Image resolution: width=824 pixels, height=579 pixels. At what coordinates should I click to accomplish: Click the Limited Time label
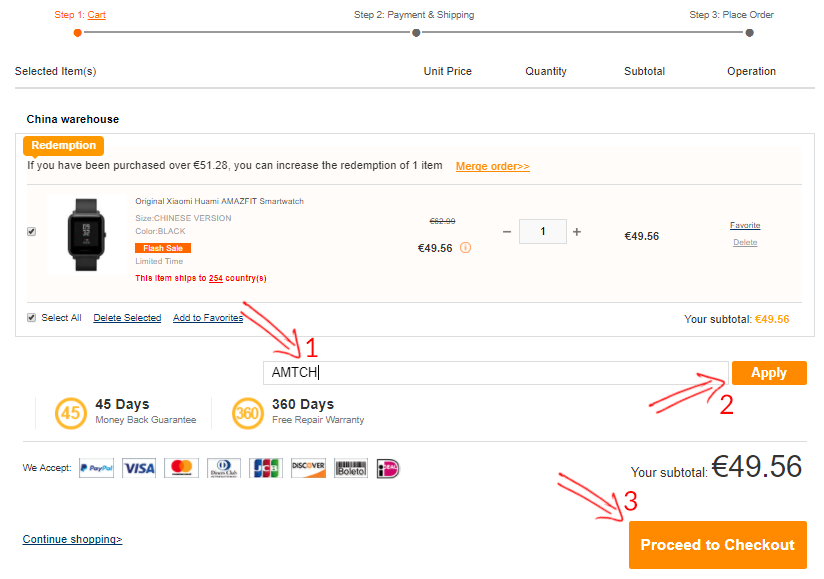click(x=159, y=261)
